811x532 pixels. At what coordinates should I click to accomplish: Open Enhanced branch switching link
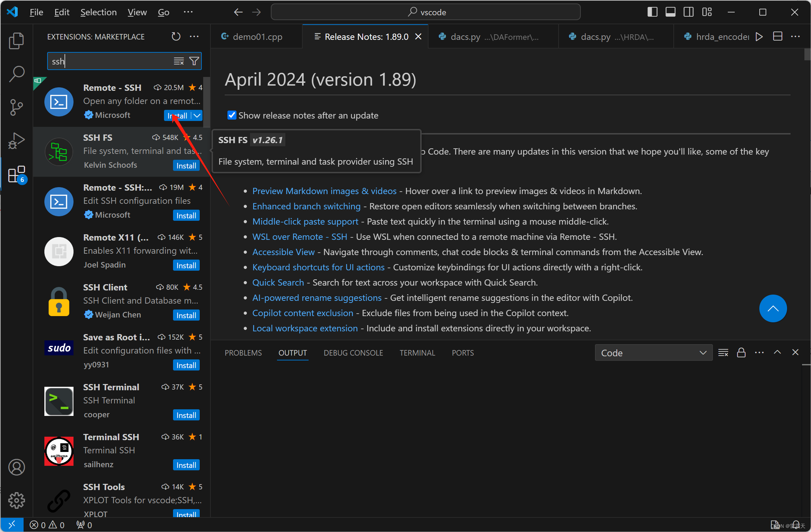click(x=306, y=206)
